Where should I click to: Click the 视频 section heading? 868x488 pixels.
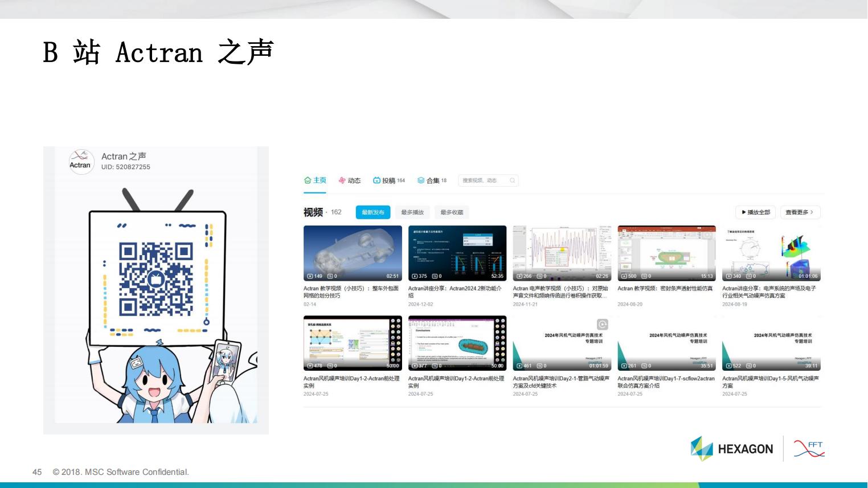[313, 212]
